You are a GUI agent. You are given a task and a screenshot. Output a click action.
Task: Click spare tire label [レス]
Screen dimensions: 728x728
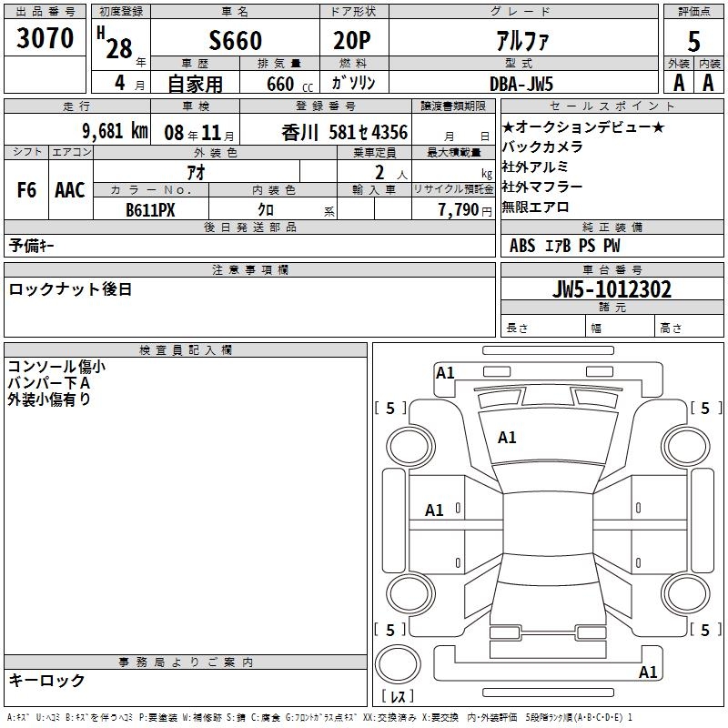click(x=398, y=696)
